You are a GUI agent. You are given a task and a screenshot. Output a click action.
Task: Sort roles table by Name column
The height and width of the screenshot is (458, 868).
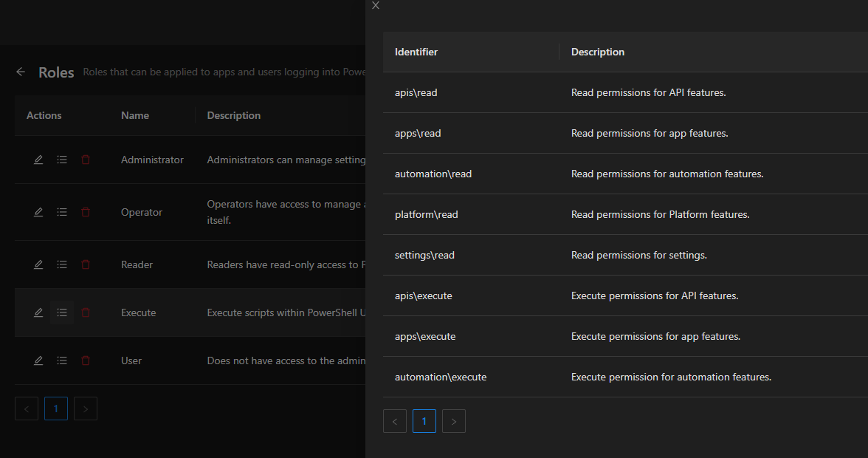(135, 115)
